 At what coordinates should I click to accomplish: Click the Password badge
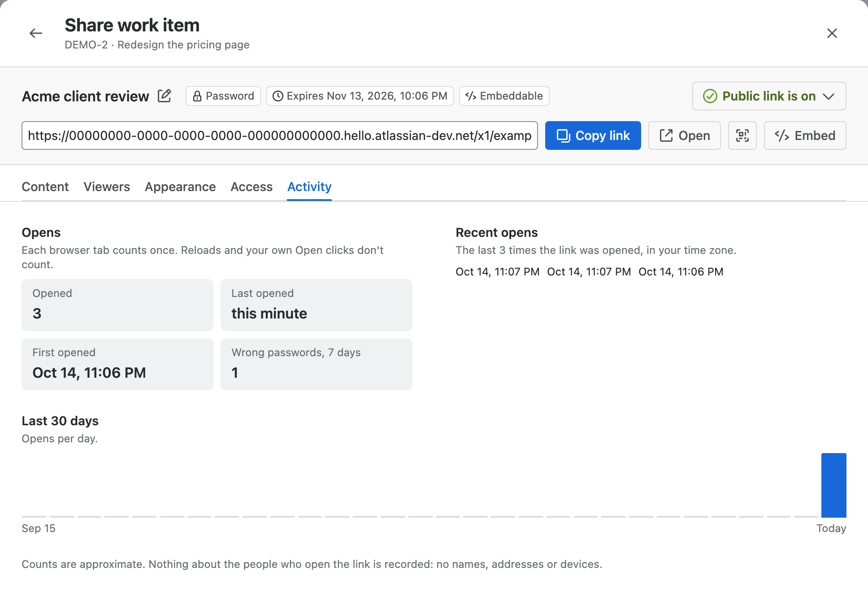pyautogui.click(x=223, y=96)
